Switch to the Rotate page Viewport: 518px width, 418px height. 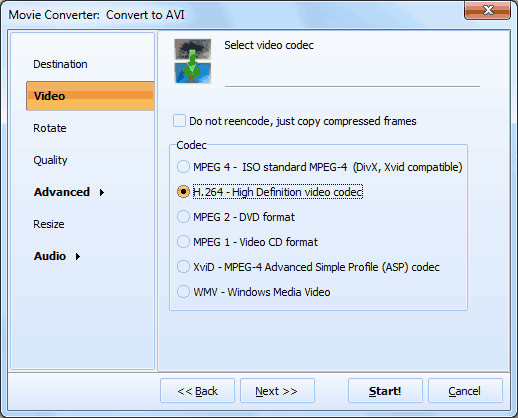[50, 128]
